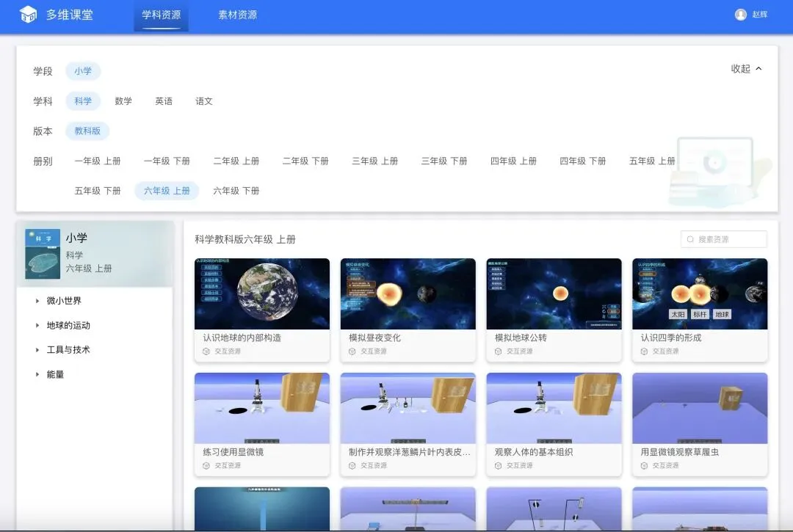Switch to the 学科资源 tab

click(x=162, y=15)
